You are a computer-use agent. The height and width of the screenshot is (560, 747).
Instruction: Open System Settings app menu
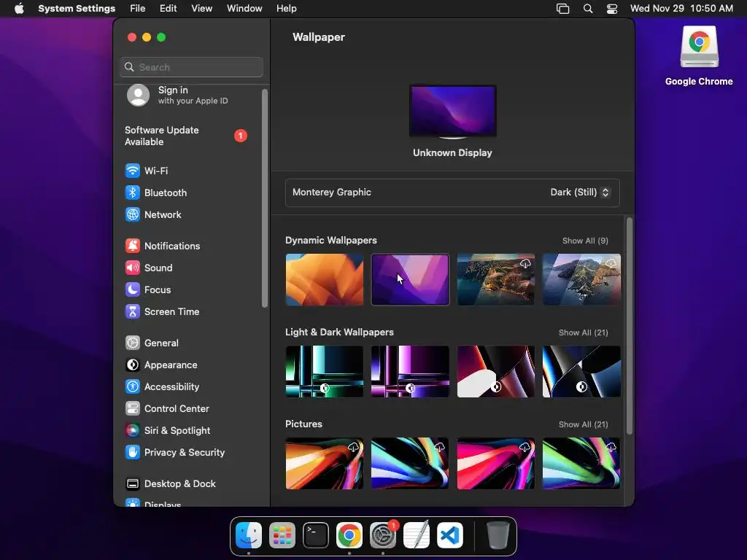coord(77,9)
